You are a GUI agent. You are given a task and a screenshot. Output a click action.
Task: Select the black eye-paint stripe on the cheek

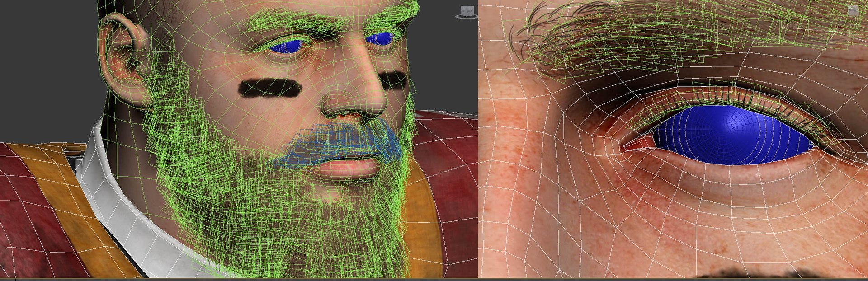pyautogui.click(x=270, y=88)
